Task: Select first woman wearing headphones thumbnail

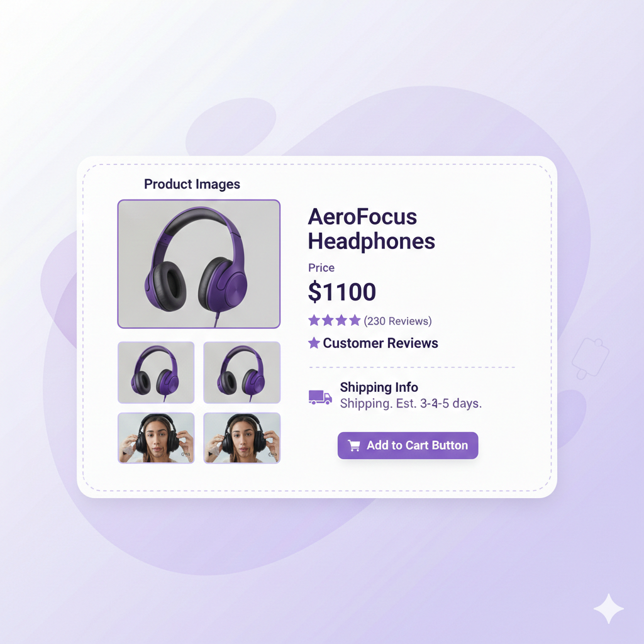Action: [x=156, y=438]
